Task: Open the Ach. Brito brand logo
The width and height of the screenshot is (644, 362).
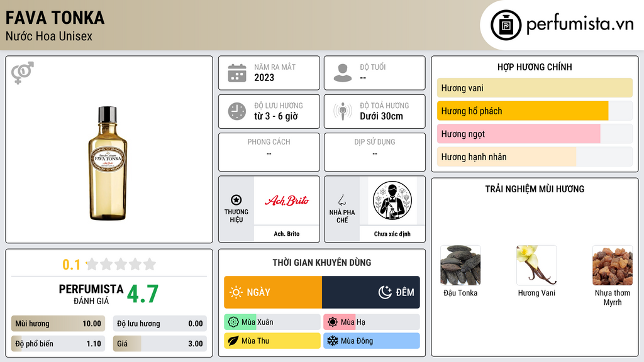Action: click(x=287, y=200)
